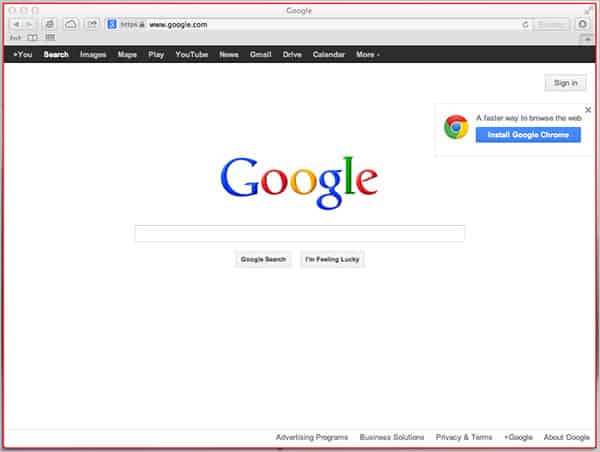
Task: Dismiss the Chrome promo with X
Action: (588, 110)
